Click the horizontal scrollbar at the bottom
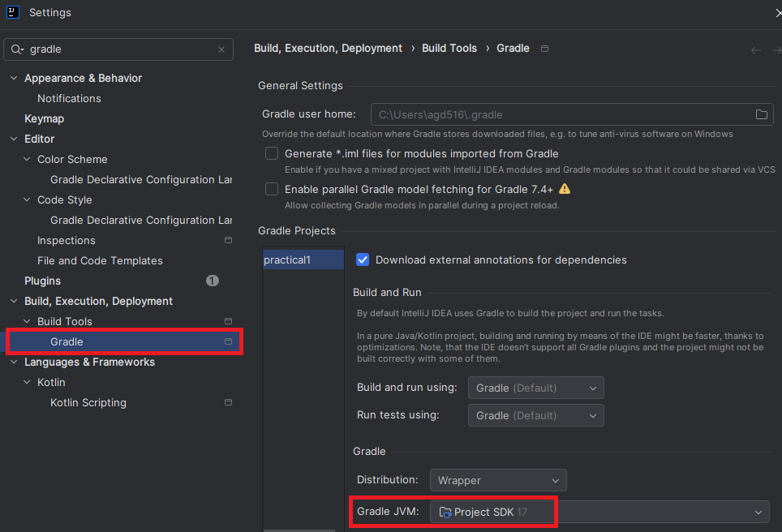 tap(299, 528)
